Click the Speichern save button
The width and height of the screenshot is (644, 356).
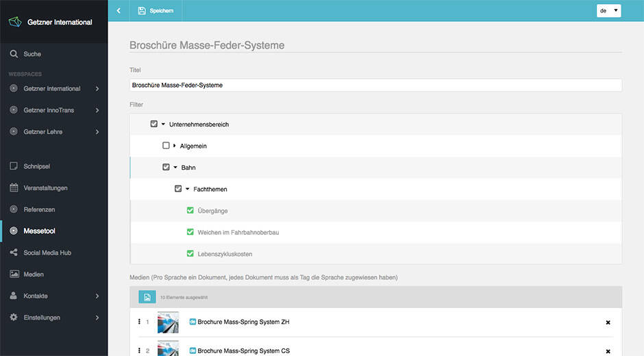156,11
